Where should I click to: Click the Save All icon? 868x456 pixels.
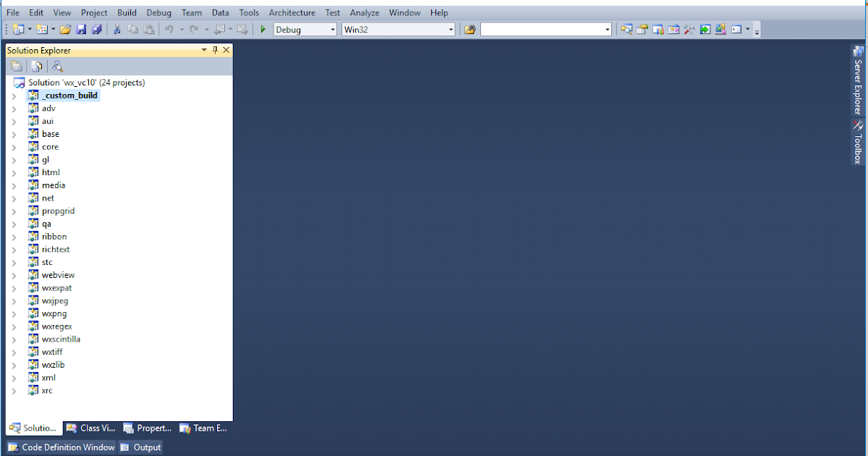pos(96,29)
